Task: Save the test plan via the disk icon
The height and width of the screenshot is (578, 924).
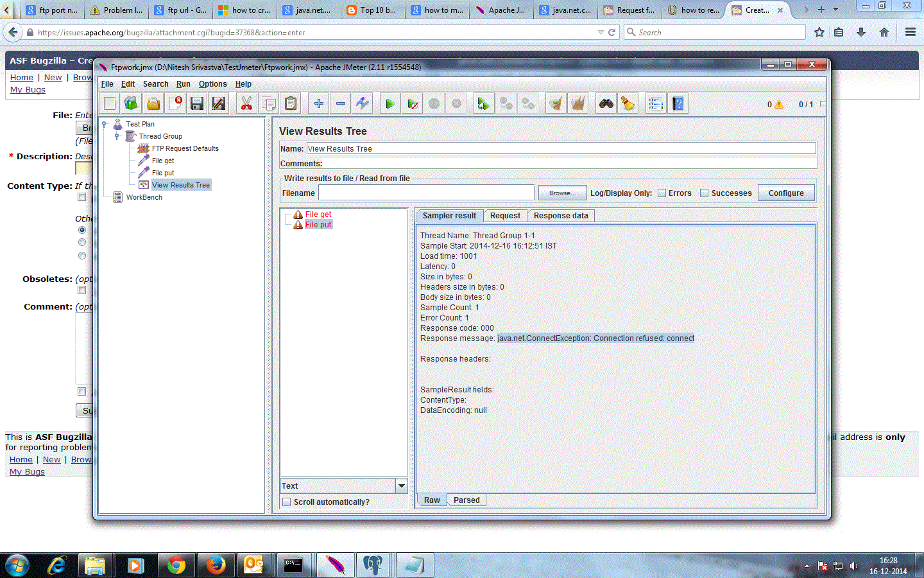Action: click(197, 103)
